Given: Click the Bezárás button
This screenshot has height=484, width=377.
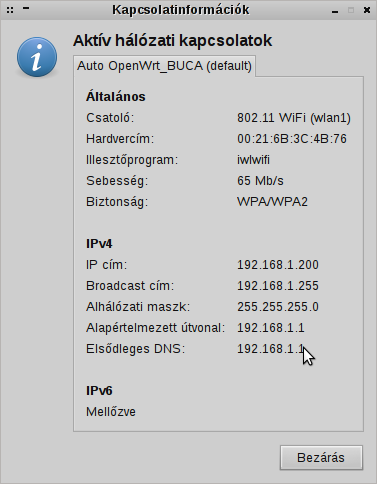Looking at the screenshot, I should point(321,458).
